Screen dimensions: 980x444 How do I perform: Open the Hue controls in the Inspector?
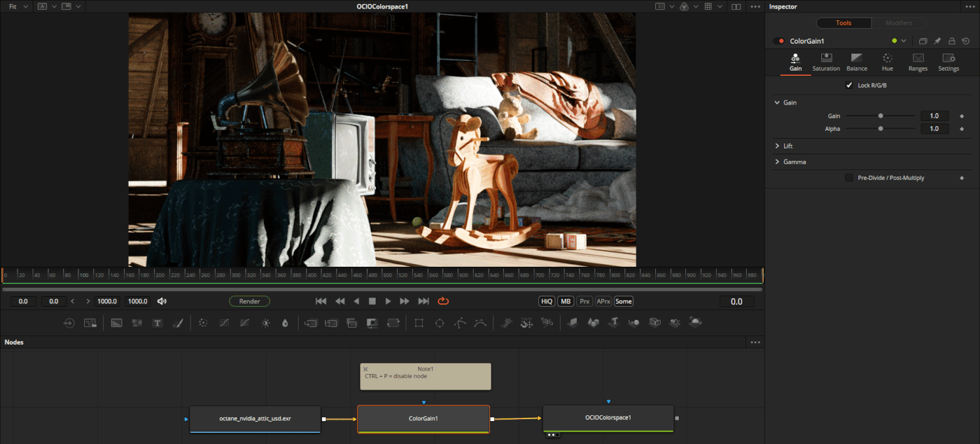887,62
